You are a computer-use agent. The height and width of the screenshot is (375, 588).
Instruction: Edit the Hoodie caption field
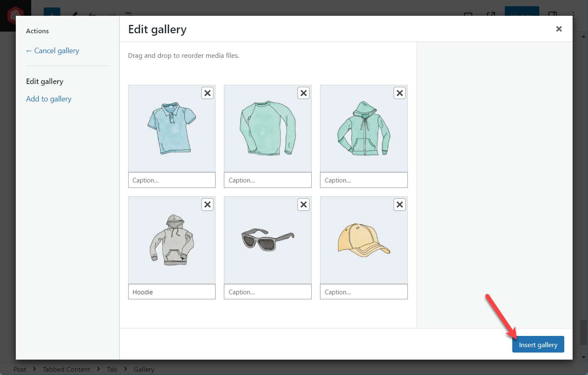click(x=171, y=291)
